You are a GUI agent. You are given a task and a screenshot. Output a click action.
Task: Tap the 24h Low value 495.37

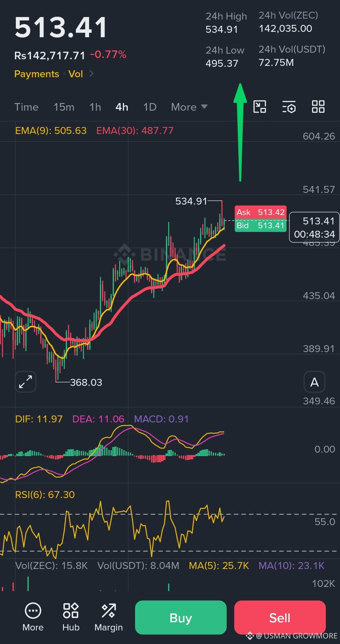(x=222, y=63)
